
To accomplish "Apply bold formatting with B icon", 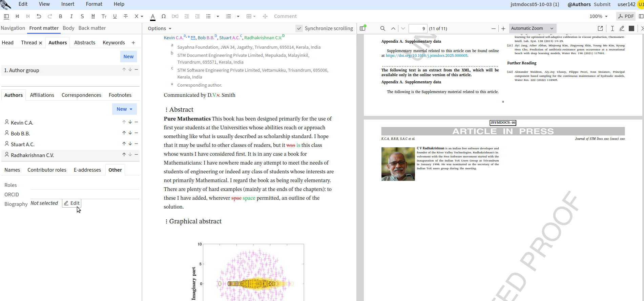I will tap(61, 16).
